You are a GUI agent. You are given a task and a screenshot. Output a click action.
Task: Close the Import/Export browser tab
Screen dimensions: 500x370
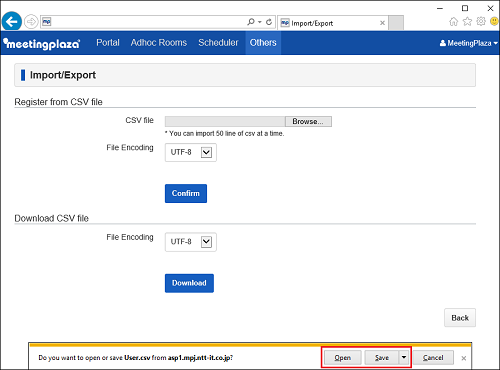(382, 23)
